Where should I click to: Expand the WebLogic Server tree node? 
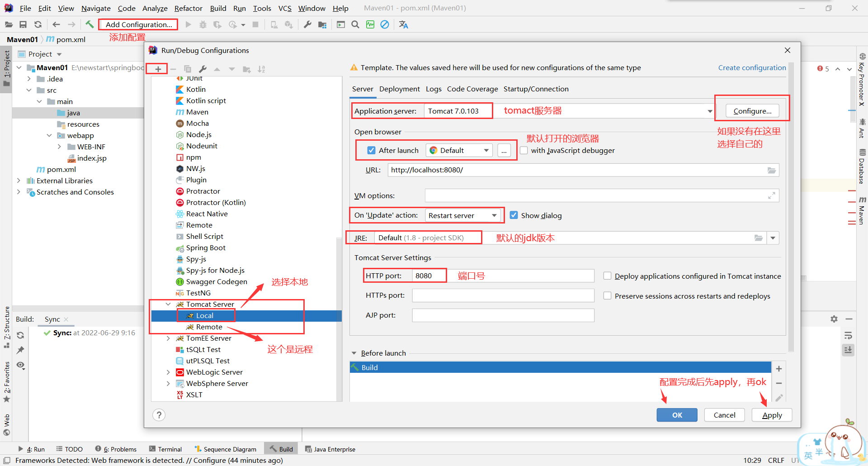pyautogui.click(x=168, y=372)
